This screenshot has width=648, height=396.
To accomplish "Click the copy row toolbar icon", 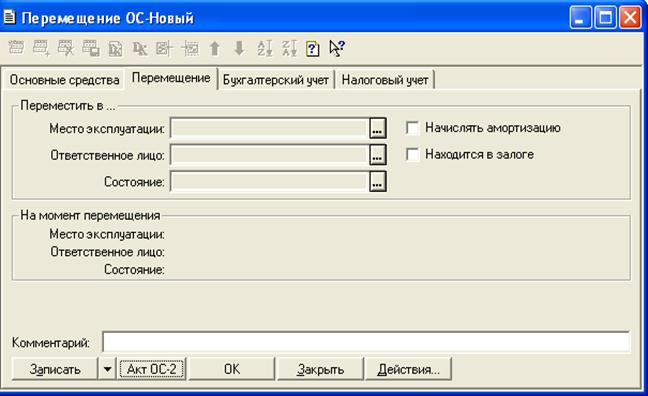I will pyautogui.click(x=91, y=48).
